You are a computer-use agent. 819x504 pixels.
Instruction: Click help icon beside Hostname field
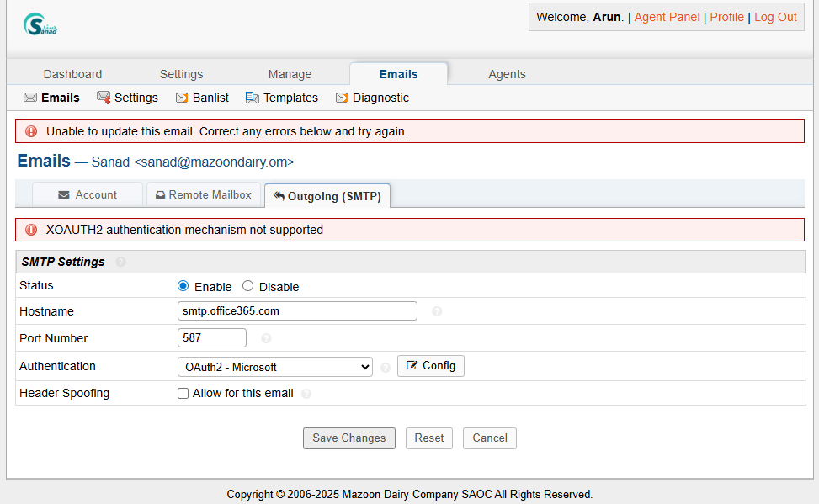click(437, 311)
